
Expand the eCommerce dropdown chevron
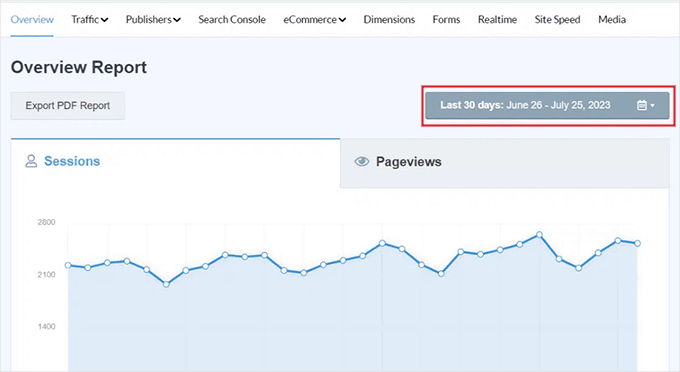click(342, 20)
